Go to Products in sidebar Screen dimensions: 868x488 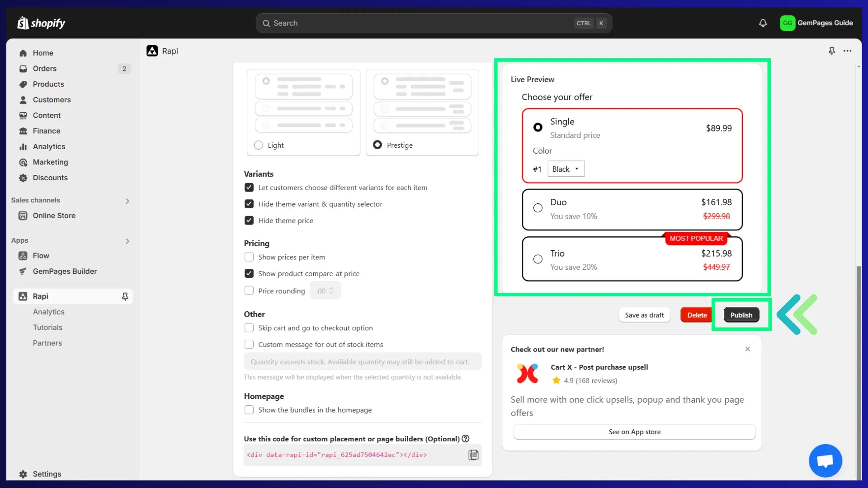point(48,84)
